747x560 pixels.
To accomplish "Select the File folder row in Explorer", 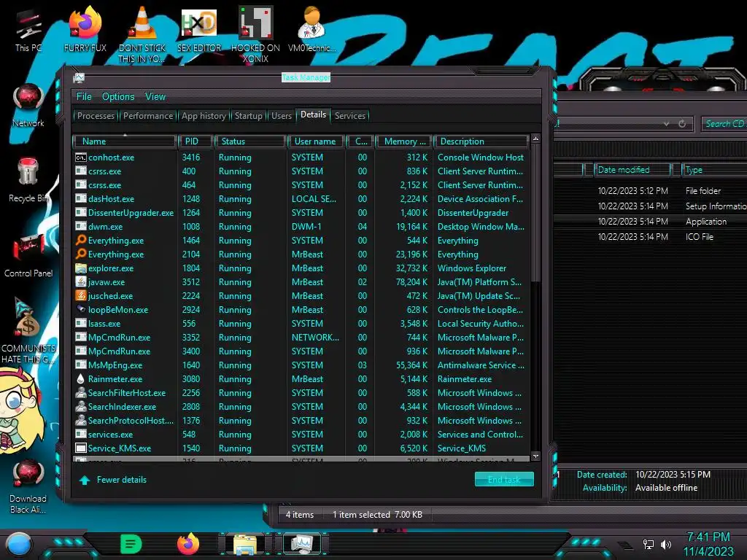I will [651, 191].
